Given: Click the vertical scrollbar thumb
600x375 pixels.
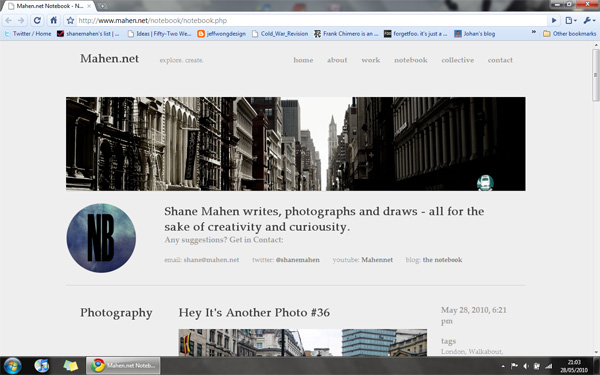Looking at the screenshot, I should pyautogui.click(x=596, y=75).
